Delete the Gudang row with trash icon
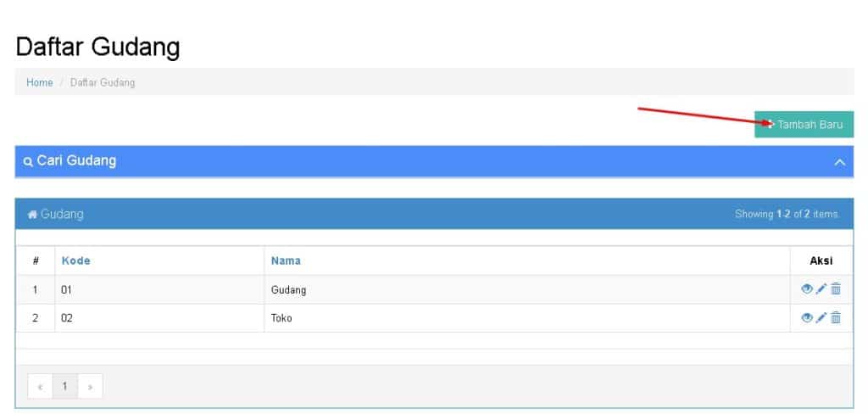 click(836, 289)
